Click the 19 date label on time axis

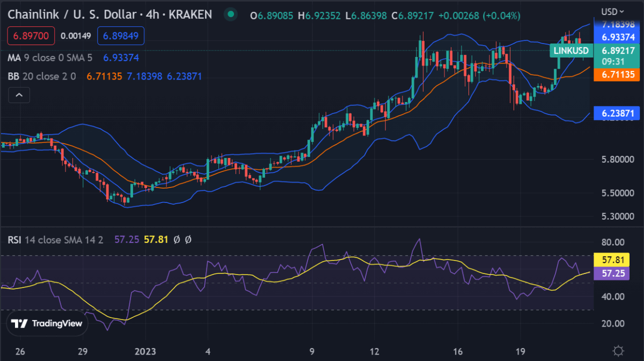pyautogui.click(x=520, y=351)
